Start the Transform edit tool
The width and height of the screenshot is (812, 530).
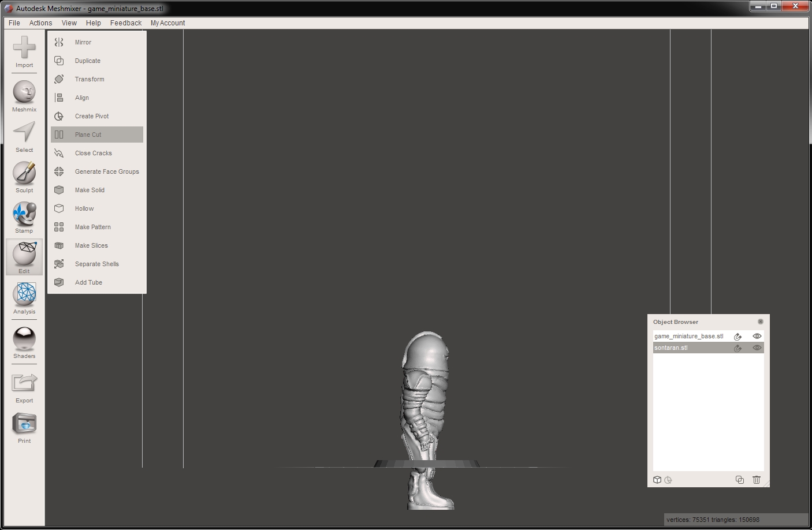pos(97,79)
